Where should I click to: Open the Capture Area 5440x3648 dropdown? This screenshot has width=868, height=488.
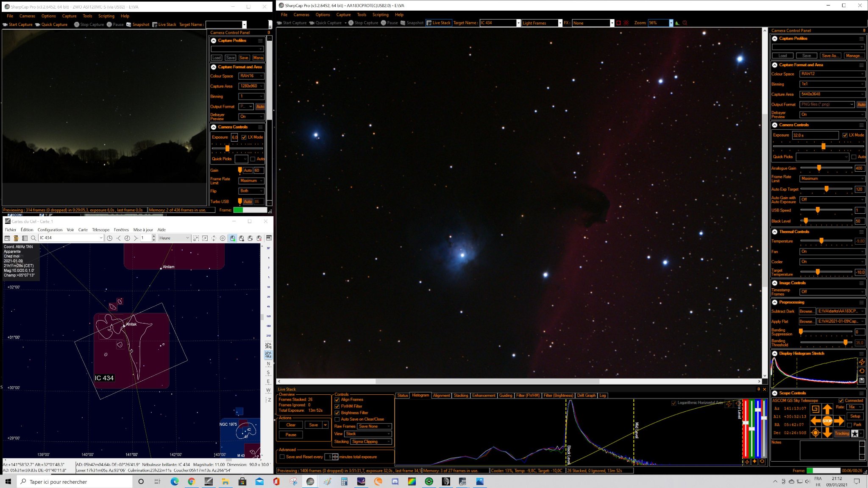pyautogui.click(x=832, y=94)
